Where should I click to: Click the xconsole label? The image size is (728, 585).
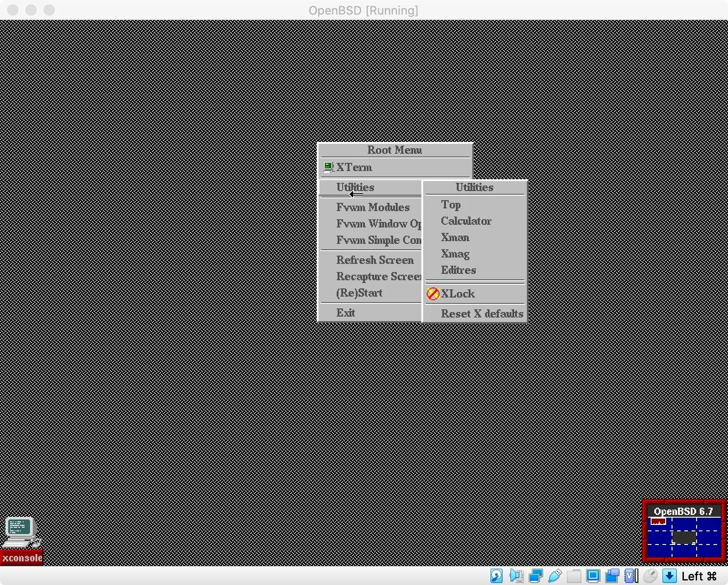click(22, 558)
